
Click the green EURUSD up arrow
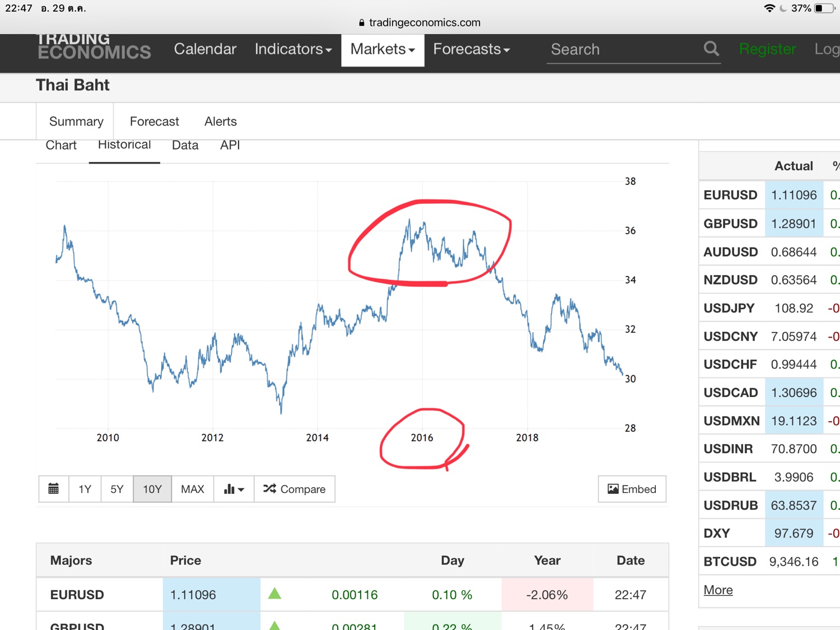click(x=274, y=594)
